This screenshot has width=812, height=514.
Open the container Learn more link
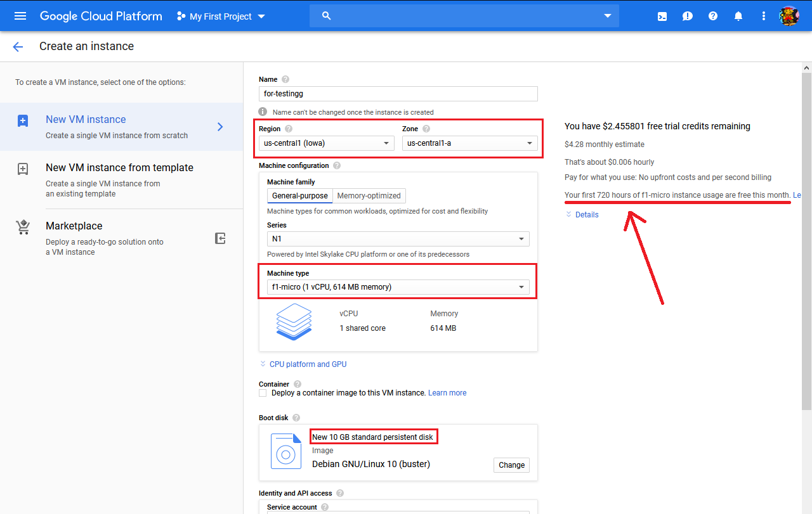point(447,393)
